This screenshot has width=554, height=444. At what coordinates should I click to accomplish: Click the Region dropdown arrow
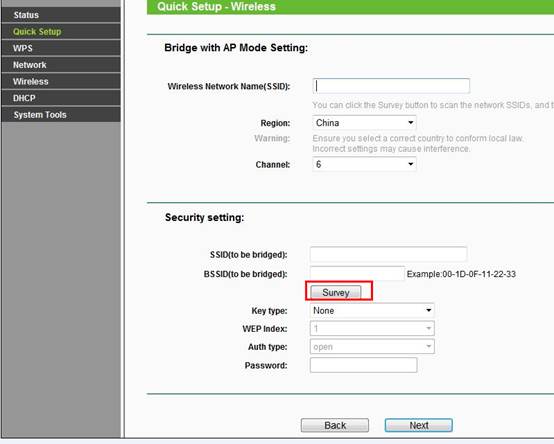coord(411,123)
